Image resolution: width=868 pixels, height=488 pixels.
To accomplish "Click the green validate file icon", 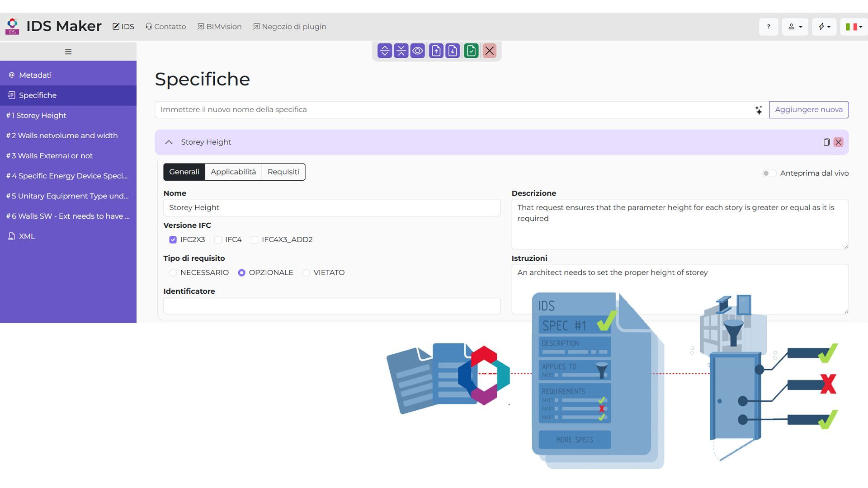I will [471, 51].
